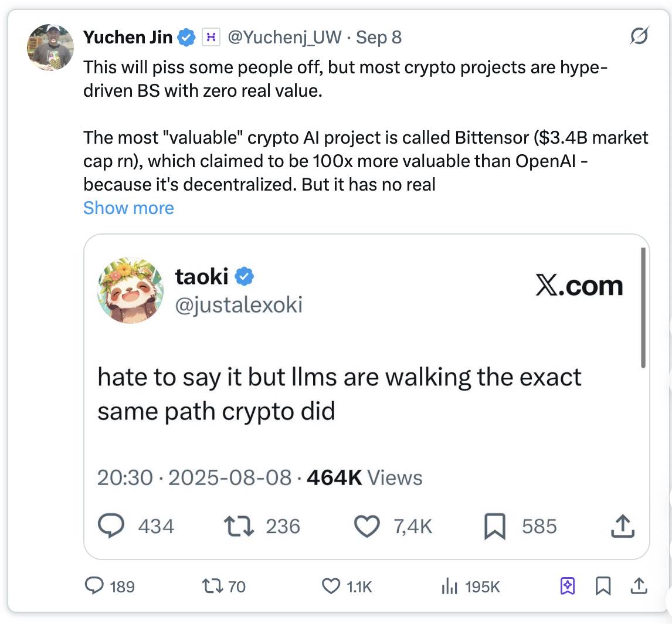Open the Yuchen Jin display name link
The height and width of the screenshot is (624, 672).
point(128,38)
